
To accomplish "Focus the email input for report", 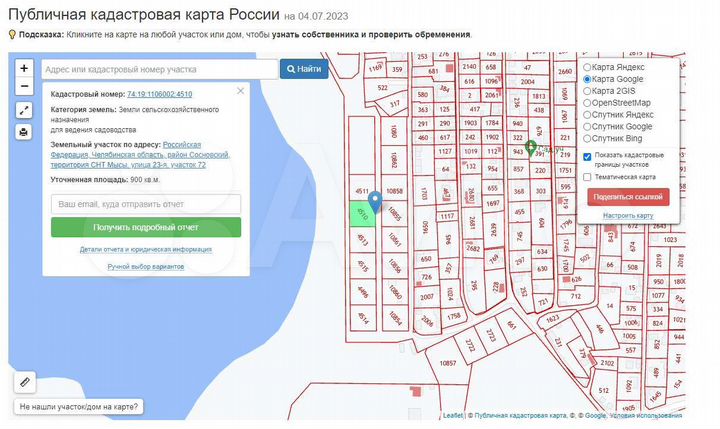I will 146,204.
